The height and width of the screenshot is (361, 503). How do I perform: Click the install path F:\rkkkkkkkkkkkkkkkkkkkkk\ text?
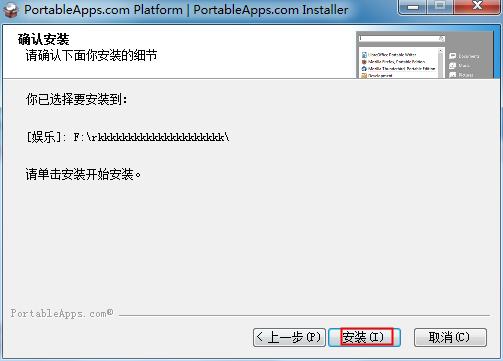[151, 137]
